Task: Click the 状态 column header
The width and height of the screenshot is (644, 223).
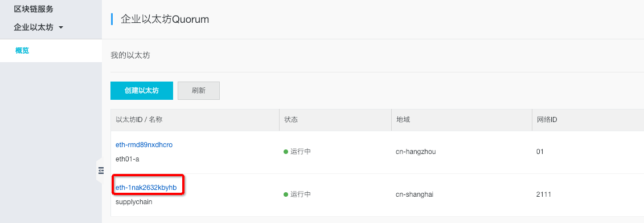Action: 291,120
